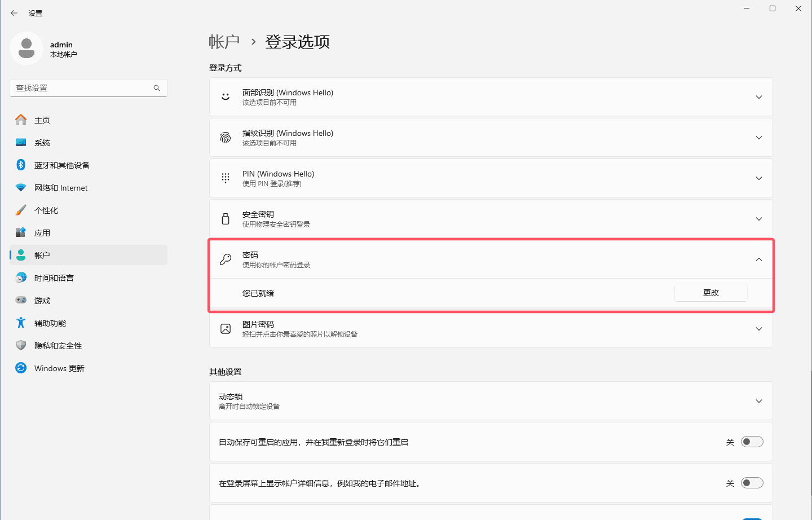This screenshot has width=812, height=520.
Task: Click the 帐户 breadcrumb link
Action: [224, 42]
